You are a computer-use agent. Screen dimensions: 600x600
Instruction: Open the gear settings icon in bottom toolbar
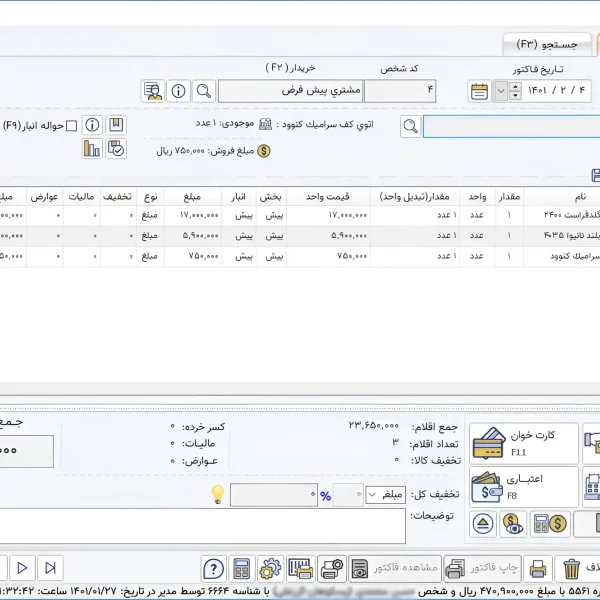coord(271,569)
